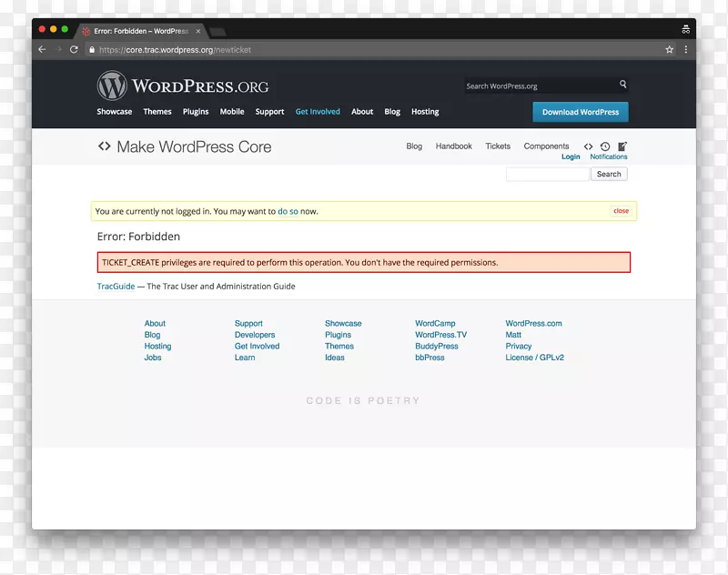728x575 pixels.
Task: Click the new ticket edit icon
Action: click(622, 146)
